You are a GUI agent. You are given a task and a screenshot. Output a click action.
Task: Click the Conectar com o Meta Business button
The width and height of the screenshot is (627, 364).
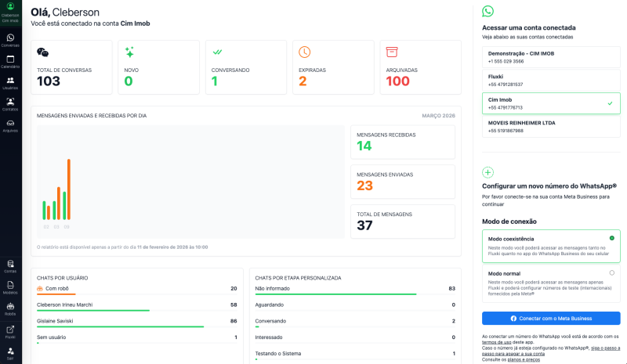click(550, 319)
